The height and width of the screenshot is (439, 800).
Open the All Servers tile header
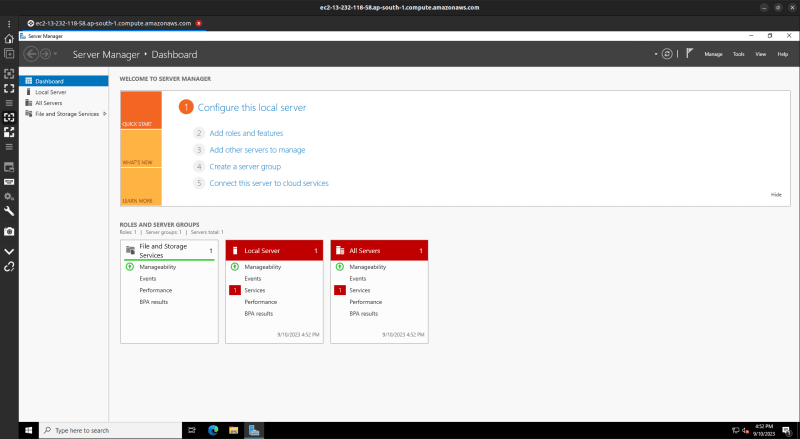coord(380,251)
